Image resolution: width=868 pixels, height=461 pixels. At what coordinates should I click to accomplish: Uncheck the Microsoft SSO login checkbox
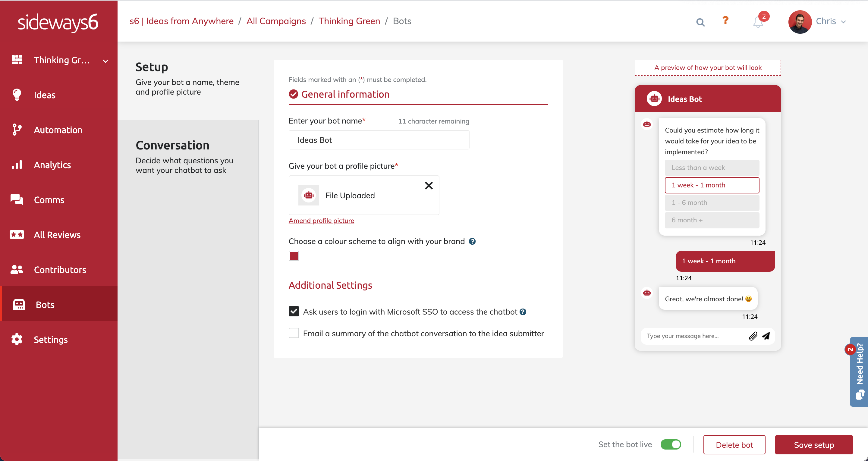point(294,311)
